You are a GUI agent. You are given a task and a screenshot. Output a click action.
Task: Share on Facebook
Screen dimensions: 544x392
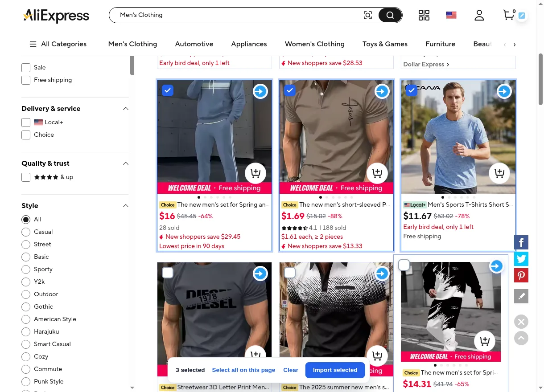(521, 242)
